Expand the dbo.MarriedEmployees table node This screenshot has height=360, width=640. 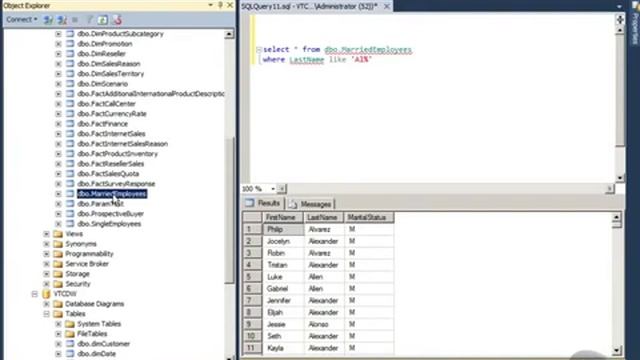coord(58,194)
